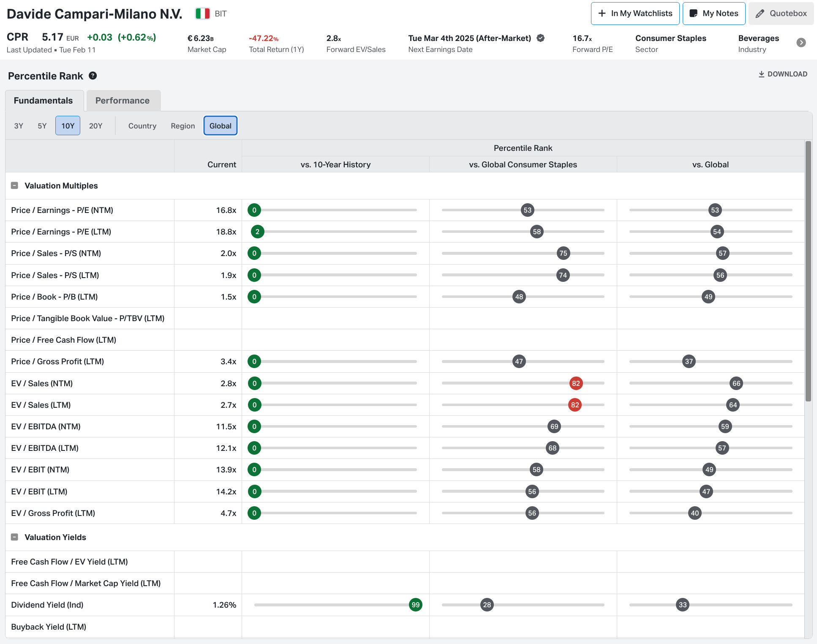The width and height of the screenshot is (817, 644).
Task: Click the pencil icon in Quotebox
Action: coord(760,14)
